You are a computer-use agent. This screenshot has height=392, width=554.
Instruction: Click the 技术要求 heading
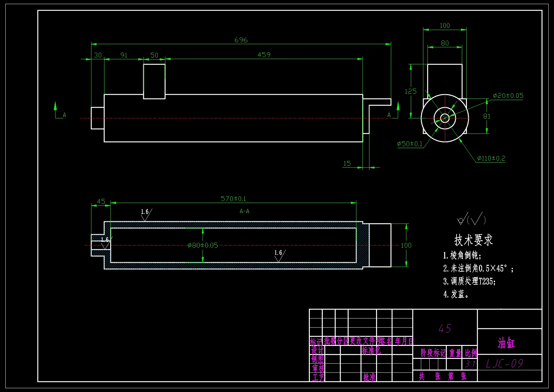tap(473, 240)
